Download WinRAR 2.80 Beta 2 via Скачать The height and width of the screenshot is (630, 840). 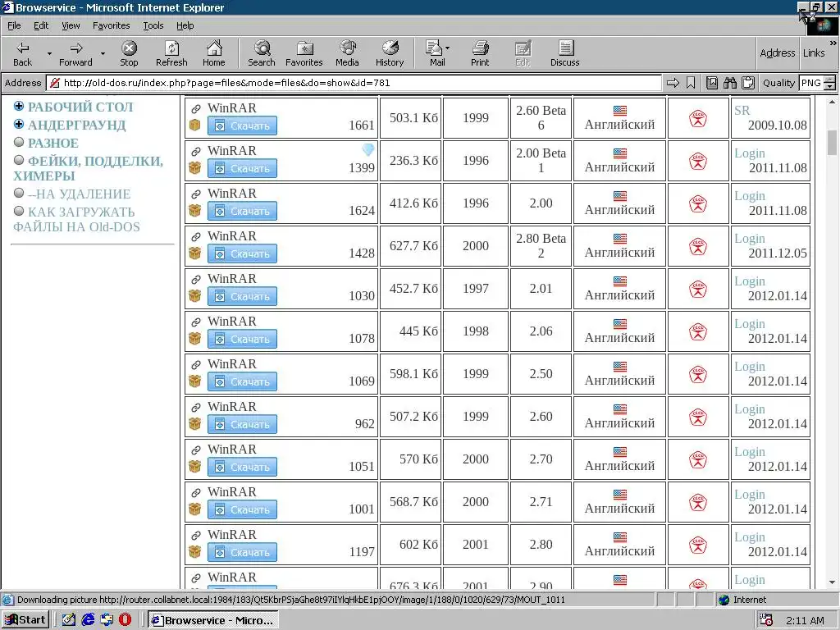[242, 254]
